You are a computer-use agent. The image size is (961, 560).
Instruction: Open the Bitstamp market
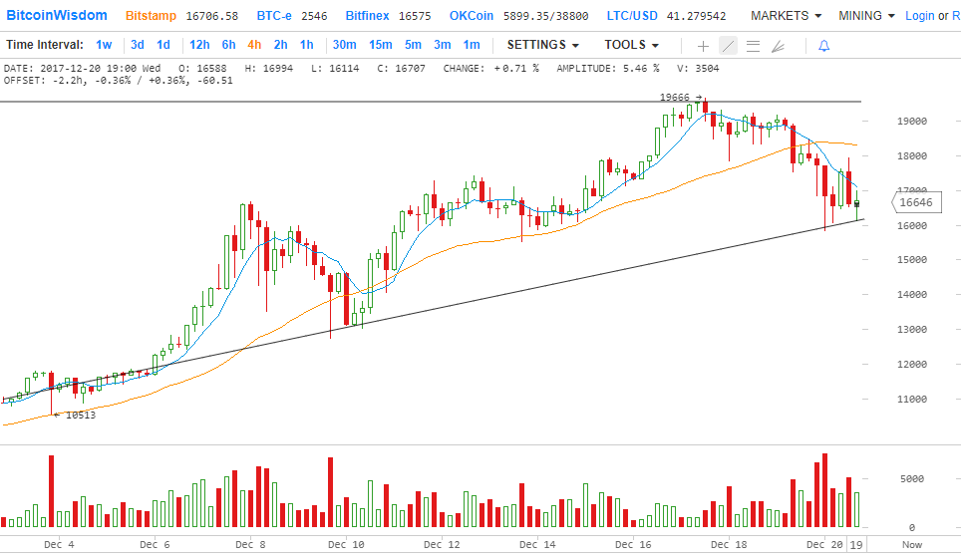(152, 16)
